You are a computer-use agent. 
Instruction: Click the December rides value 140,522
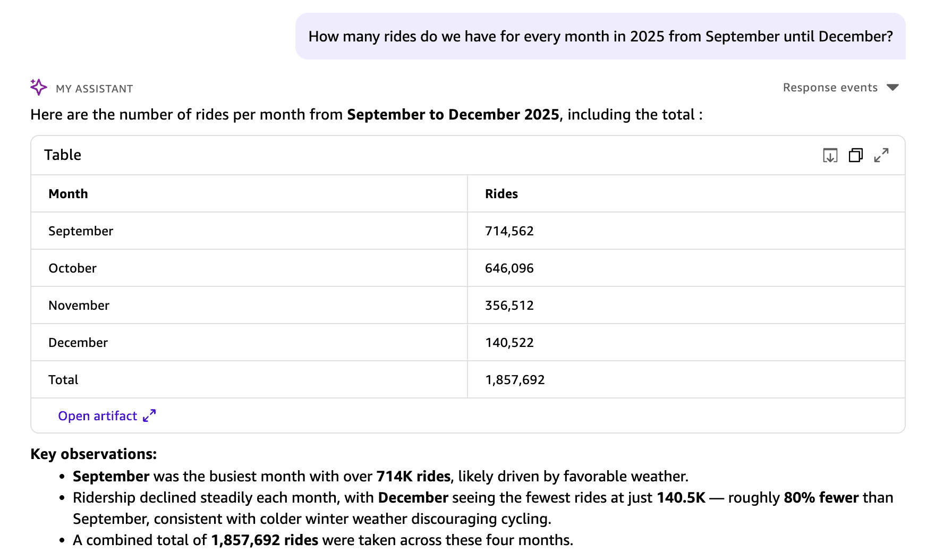coord(509,343)
